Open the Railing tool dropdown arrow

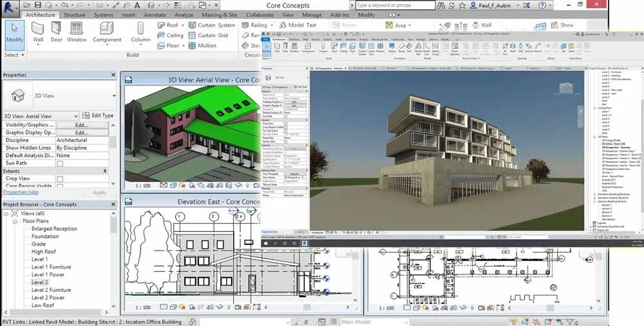point(270,26)
